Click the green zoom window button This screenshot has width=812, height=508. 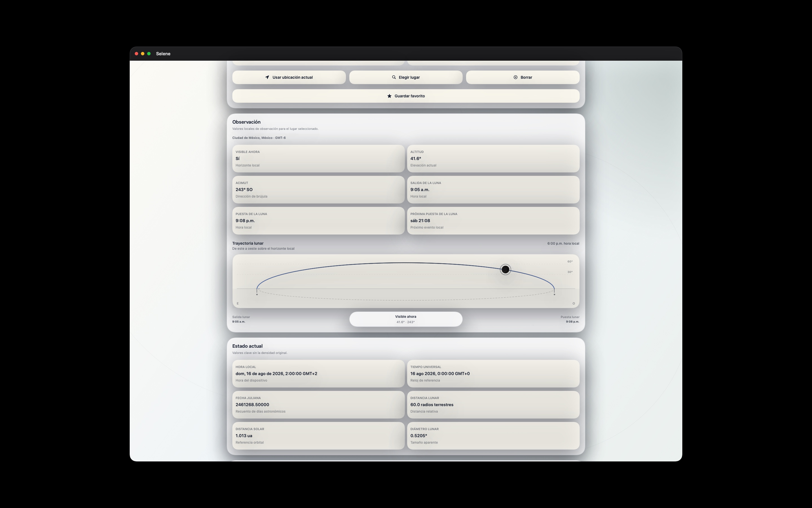pos(149,54)
